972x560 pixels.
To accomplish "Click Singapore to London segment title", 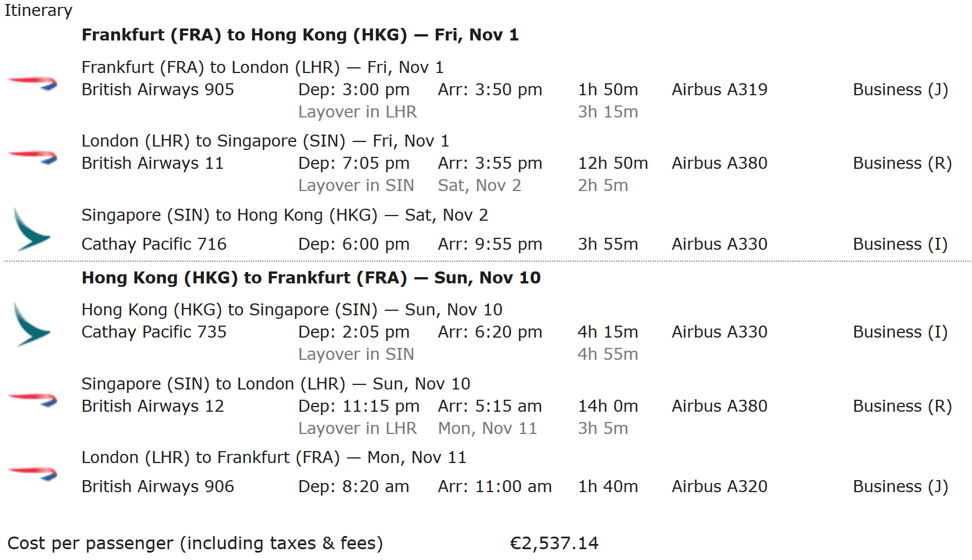I will 276,384.
